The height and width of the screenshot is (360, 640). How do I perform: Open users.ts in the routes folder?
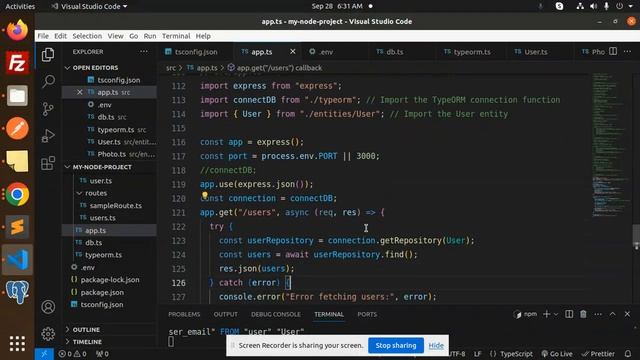(102, 218)
